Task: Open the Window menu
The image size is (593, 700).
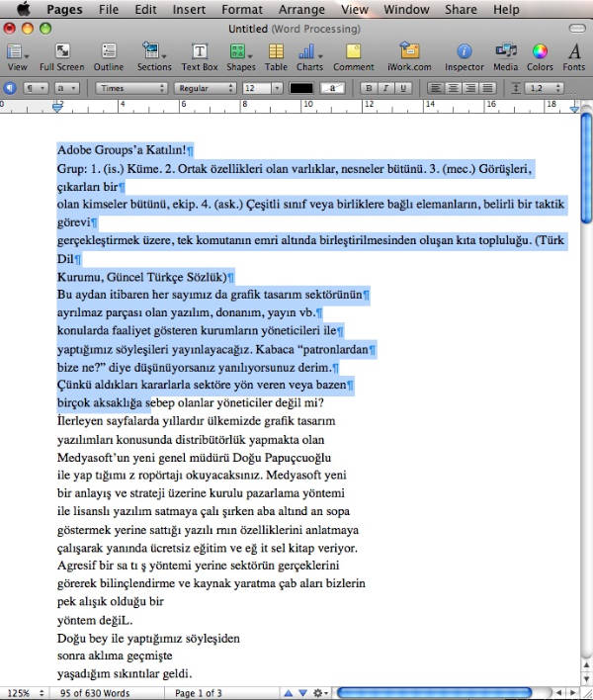Action: (406, 9)
